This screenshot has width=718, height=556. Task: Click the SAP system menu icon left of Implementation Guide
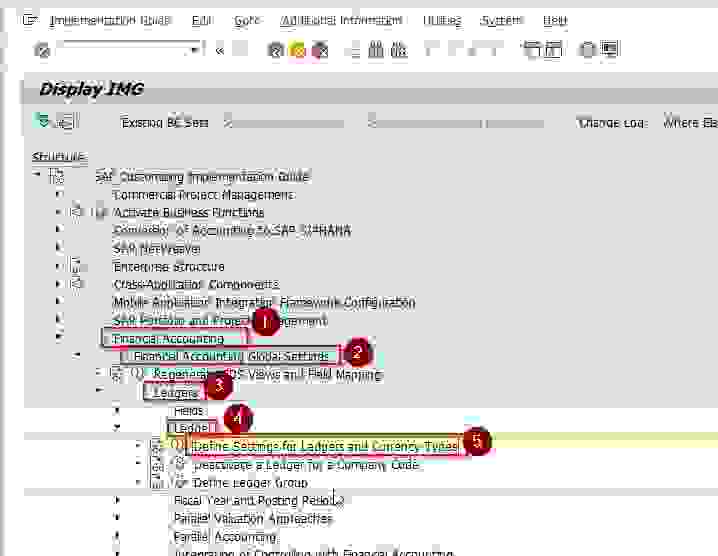[x=30, y=20]
